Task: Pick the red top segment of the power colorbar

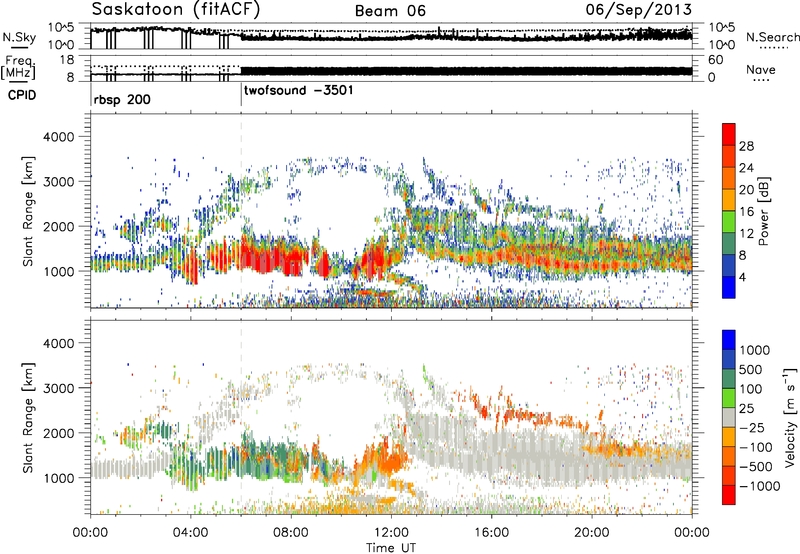Action: pyautogui.click(x=729, y=134)
